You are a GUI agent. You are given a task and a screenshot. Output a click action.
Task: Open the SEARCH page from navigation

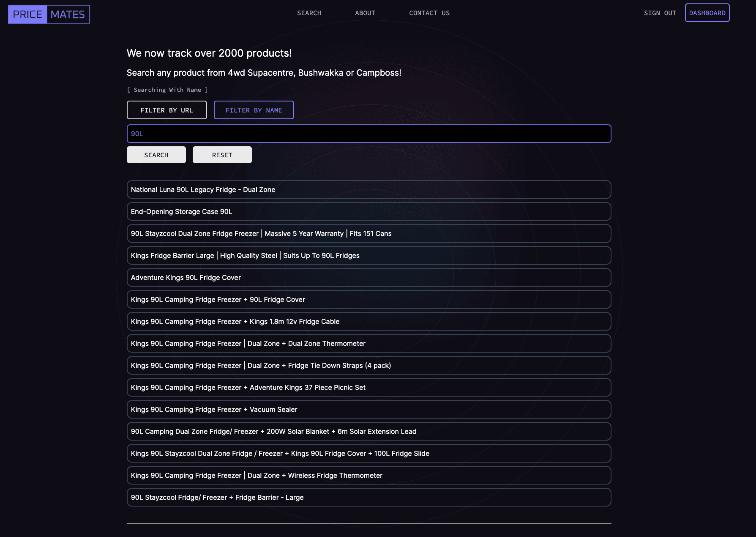click(x=309, y=13)
